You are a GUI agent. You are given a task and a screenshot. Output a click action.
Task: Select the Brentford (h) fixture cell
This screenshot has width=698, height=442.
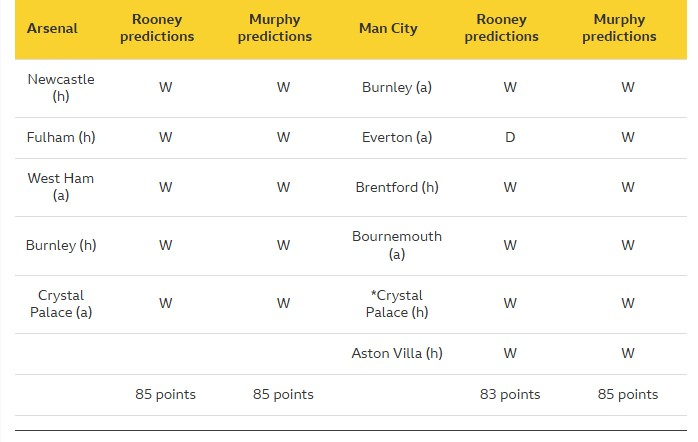(x=397, y=187)
